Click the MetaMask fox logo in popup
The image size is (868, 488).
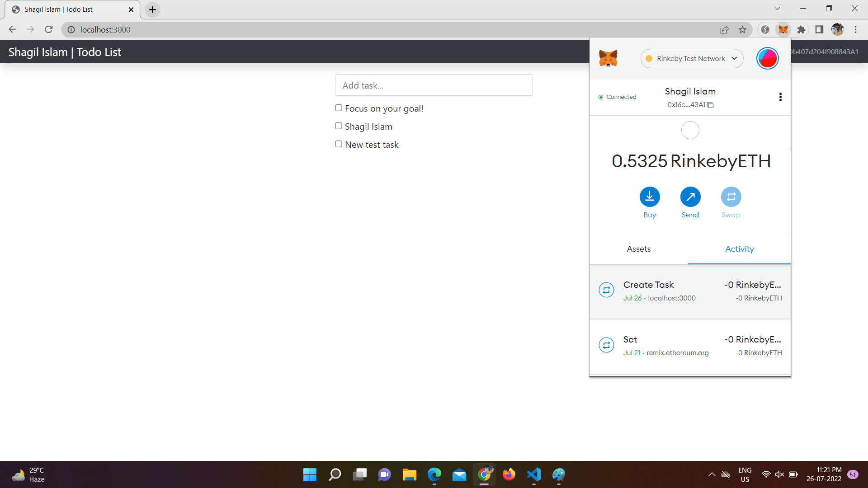click(x=608, y=58)
